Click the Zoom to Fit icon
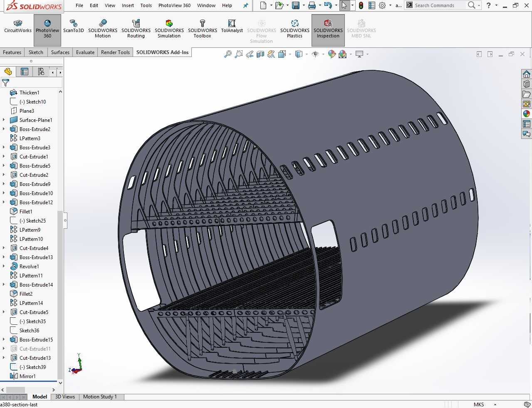The height and width of the screenshot is (408, 532). pos(228,54)
